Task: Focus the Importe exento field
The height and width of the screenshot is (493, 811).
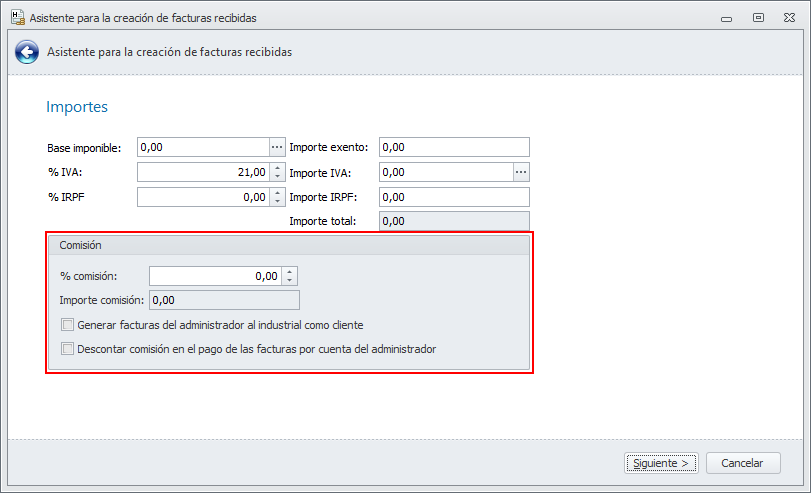Action: (x=454, y=147)
